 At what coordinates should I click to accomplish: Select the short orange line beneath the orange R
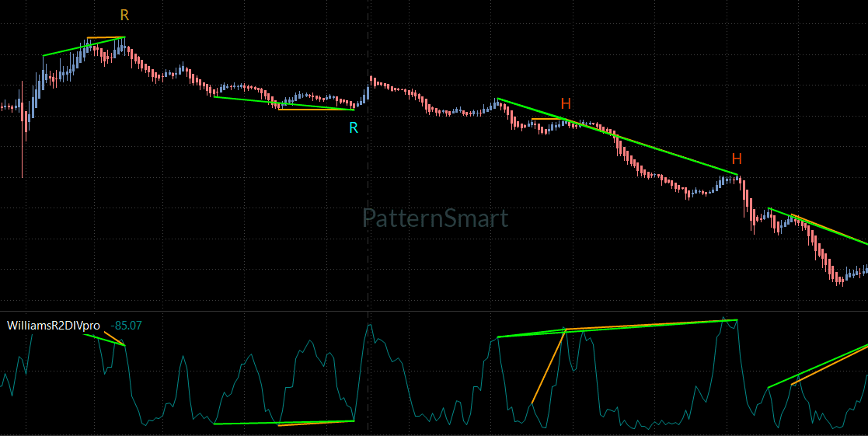click(x=106, y=37)
